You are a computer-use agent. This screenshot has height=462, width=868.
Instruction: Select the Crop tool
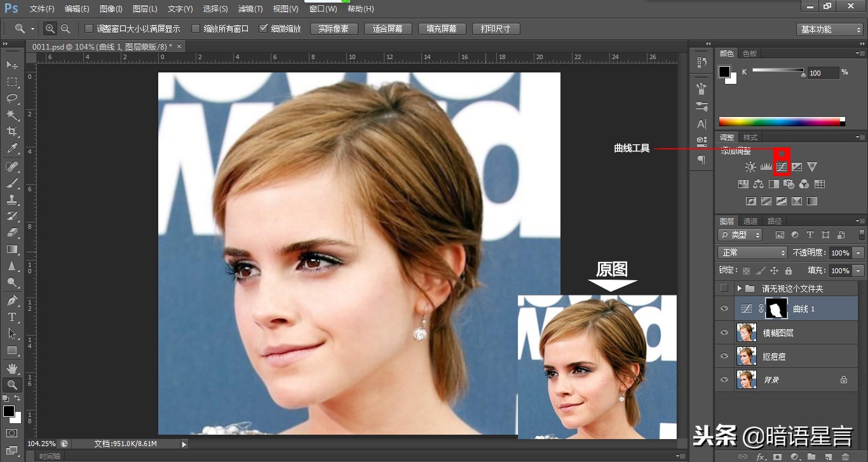(12, 132)
